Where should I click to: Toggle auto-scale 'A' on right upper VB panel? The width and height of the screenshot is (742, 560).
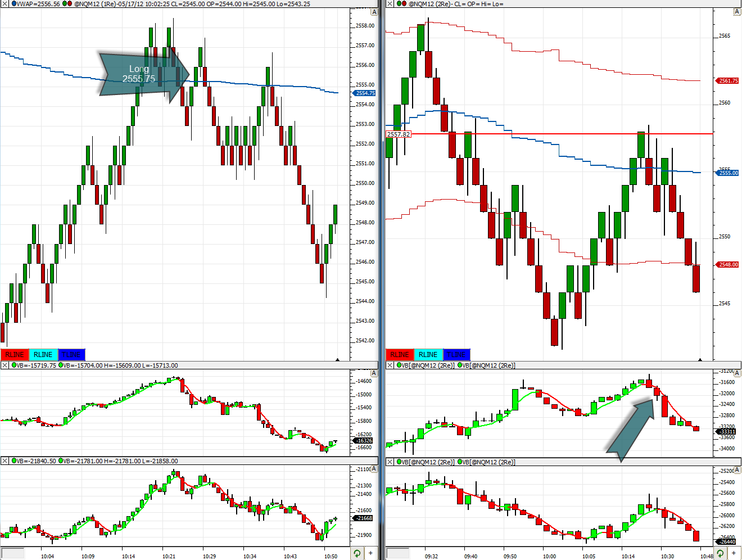(x=738, y=373)
